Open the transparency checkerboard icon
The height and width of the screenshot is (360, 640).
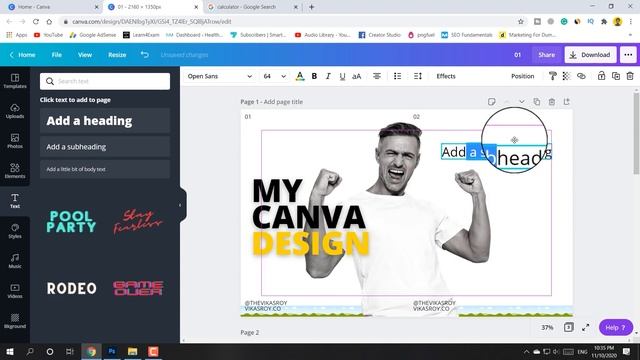click(x=566, y=76)
